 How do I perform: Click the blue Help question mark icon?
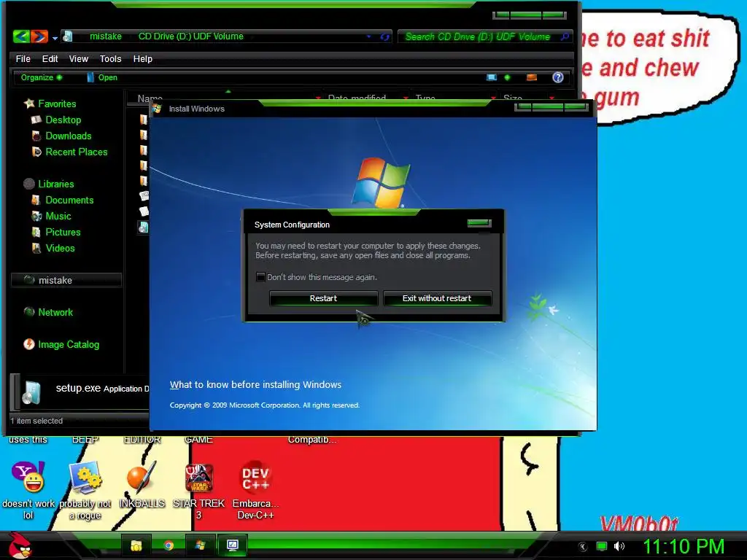point(558,77)
